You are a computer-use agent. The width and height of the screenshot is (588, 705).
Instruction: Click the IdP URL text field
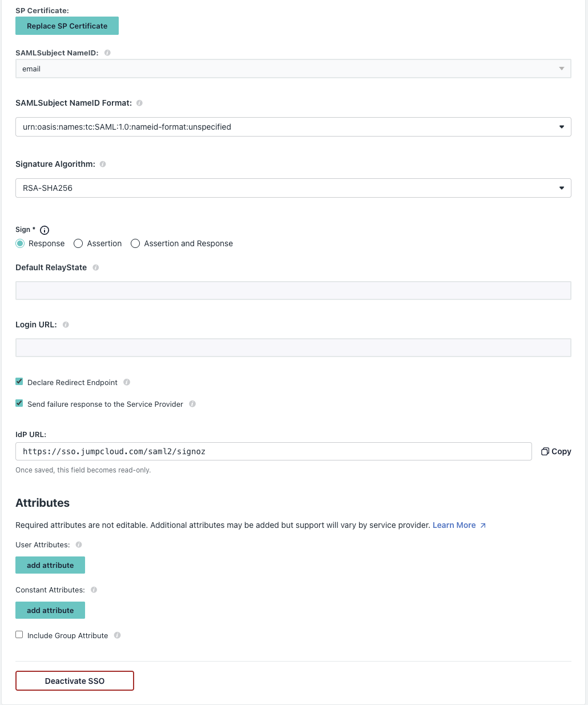point(273,451)
